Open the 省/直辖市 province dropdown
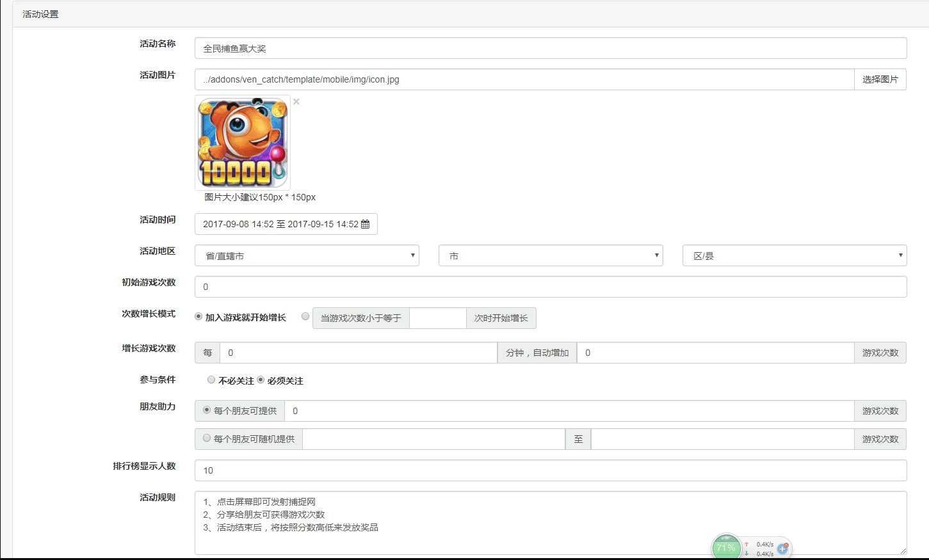This screenshot has height=560, width=929. (x=307, y=256)
